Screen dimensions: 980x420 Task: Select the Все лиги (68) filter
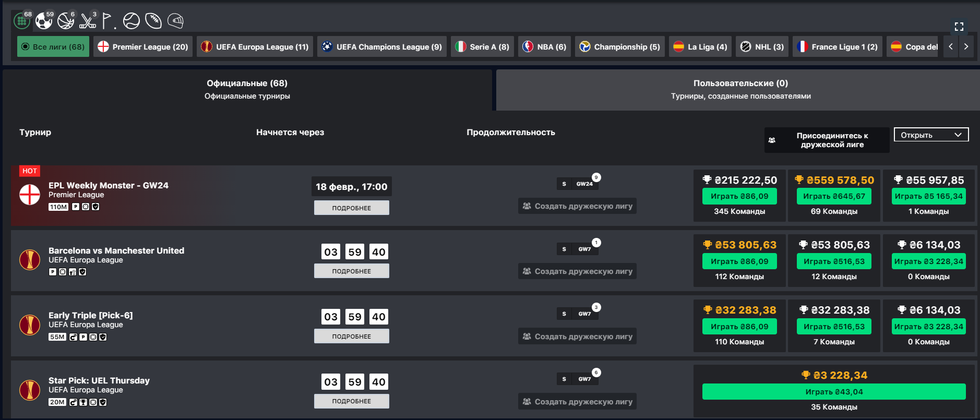53,46
